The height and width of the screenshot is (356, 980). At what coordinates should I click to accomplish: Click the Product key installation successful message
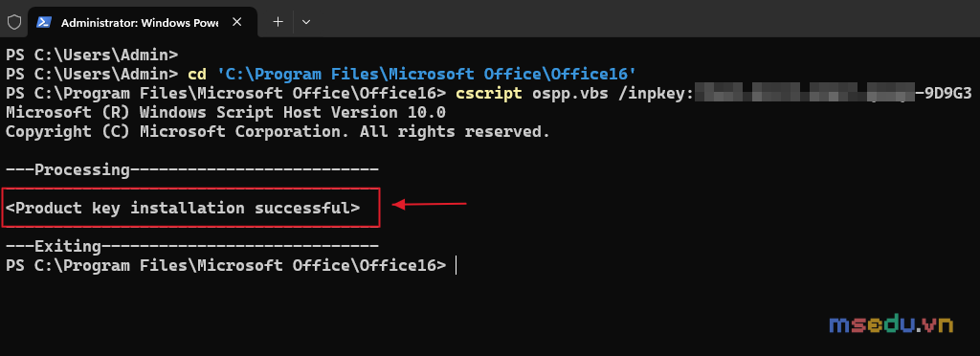click(183, 208)
